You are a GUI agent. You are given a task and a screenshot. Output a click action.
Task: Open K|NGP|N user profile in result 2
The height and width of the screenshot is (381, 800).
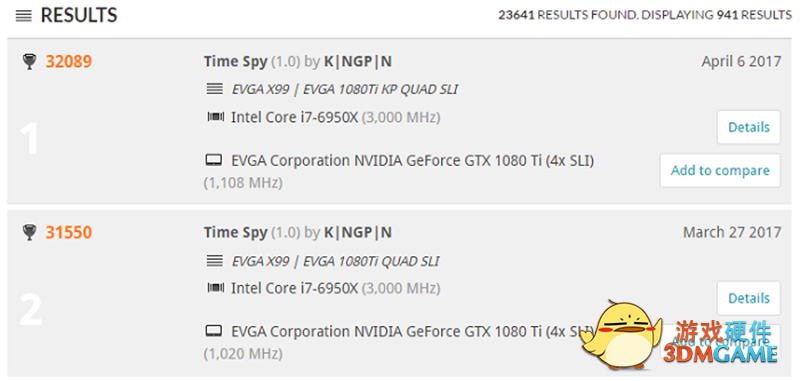tap(358, 233)
